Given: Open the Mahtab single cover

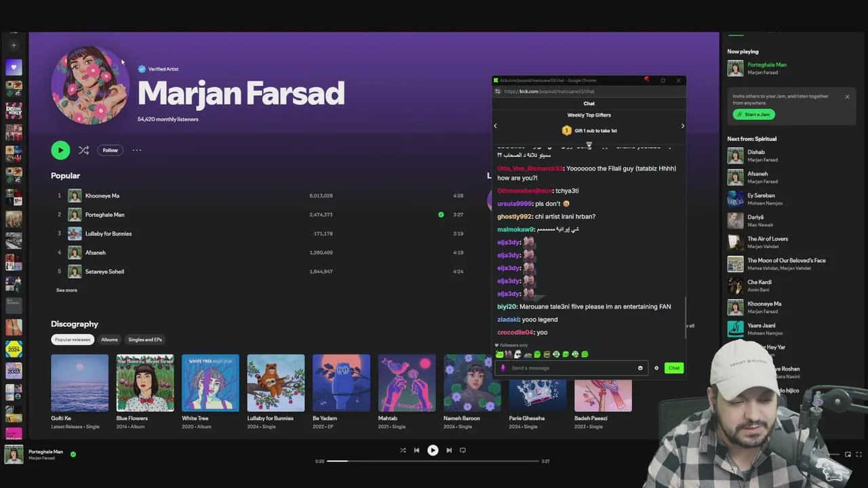Looking at the screenshot, I should click(x=407, y=383).
